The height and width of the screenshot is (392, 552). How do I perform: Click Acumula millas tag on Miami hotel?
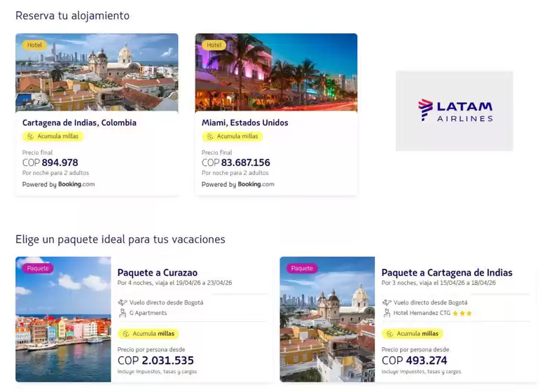tap(233, 136)
